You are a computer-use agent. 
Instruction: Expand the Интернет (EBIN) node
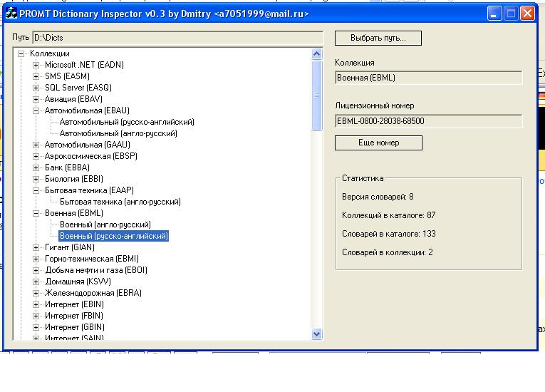coord(36,304)
